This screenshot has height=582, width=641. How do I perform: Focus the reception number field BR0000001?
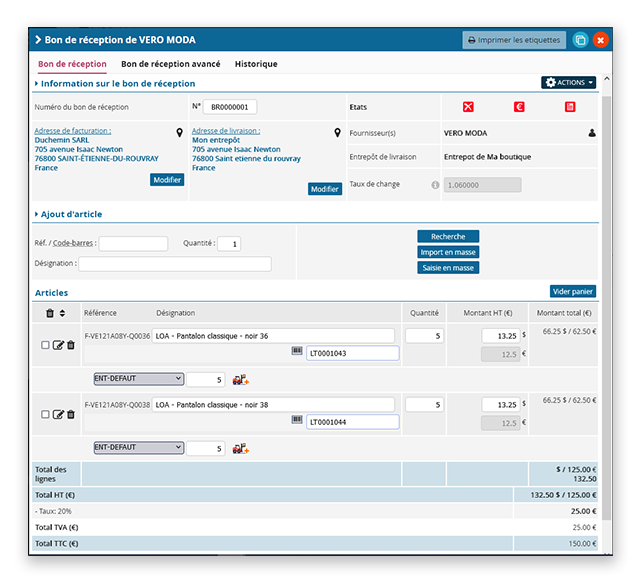point(230,107)
